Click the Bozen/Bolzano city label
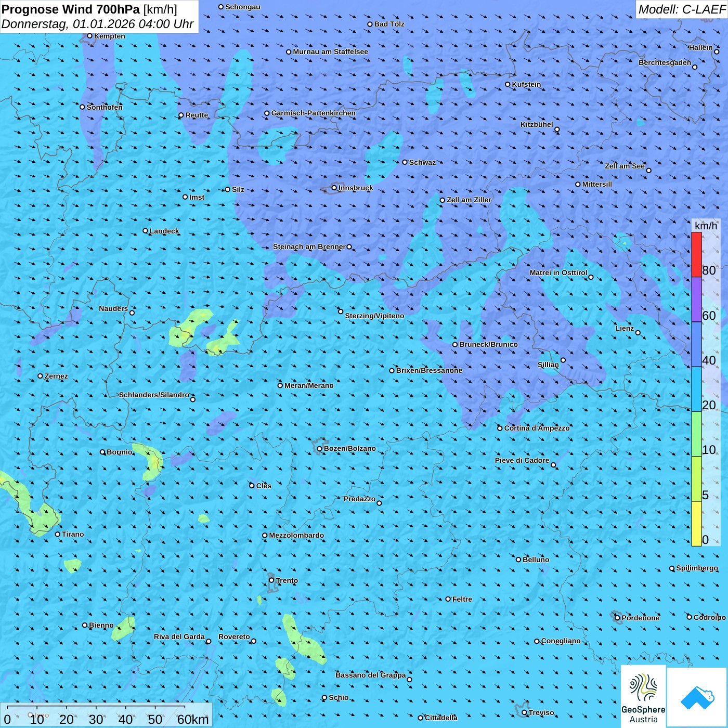This screenshot has height=728, width=728. coord(349,448)
